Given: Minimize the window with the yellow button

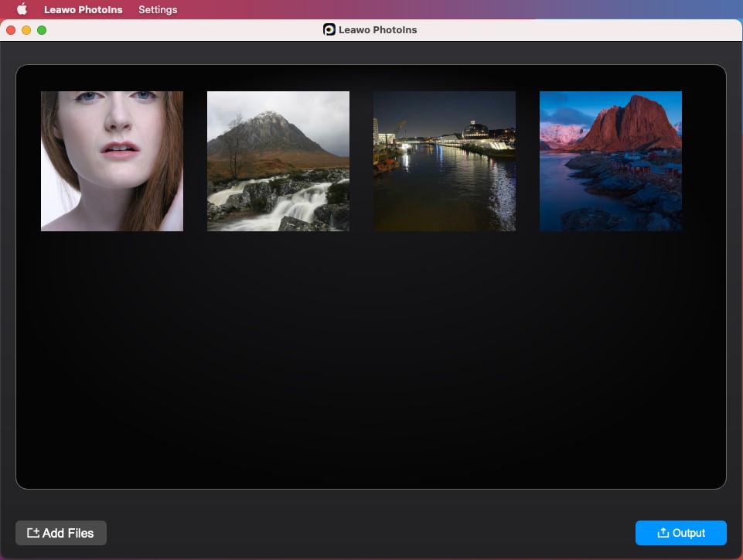Looking at the screenshot, I should (26, 30).
